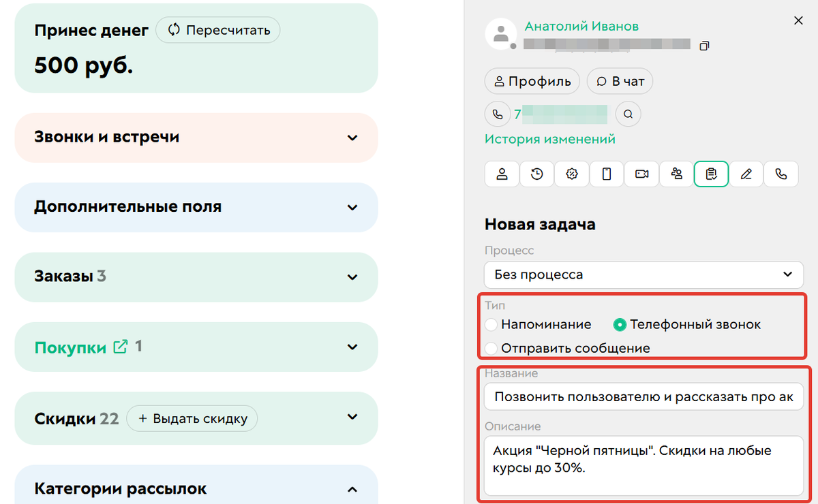Image resolution: width=818 pixels, height=504 pixels.
Task: Select the Напоминание radio button
Action: tap(491, 325)
